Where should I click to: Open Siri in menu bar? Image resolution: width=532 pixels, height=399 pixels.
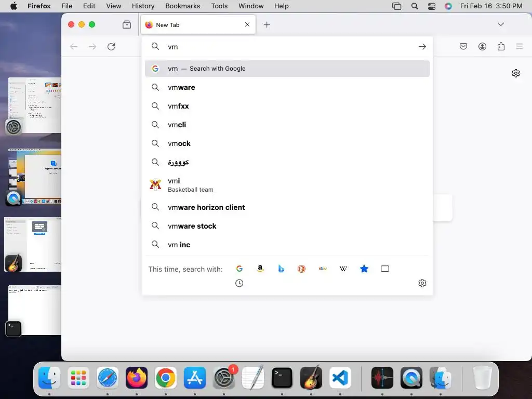coord(448,6)
